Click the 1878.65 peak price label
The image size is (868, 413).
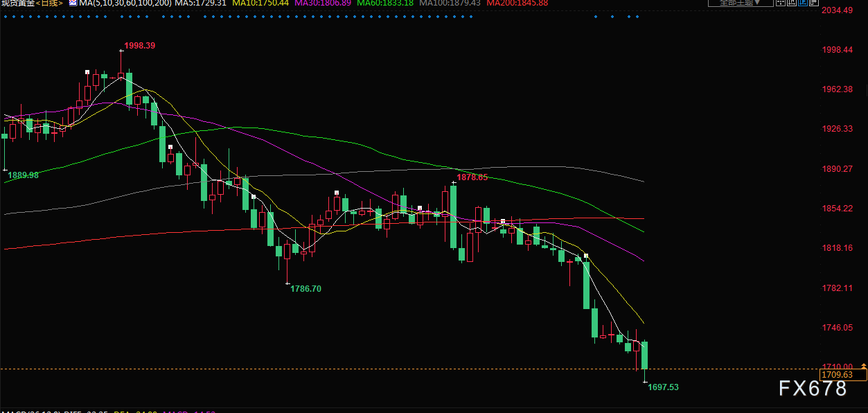click(x=472, y=177)
